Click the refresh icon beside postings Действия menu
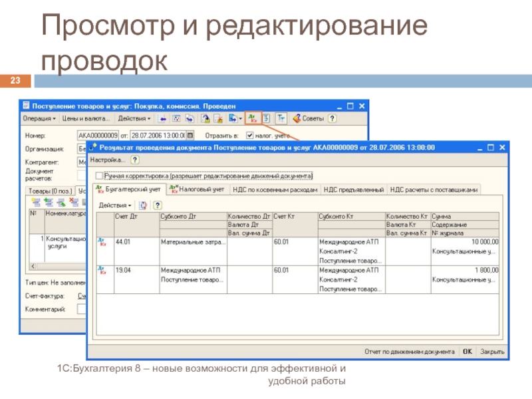Image resolution: width=532 pixels, height=399 pixels. click(143, 205)
